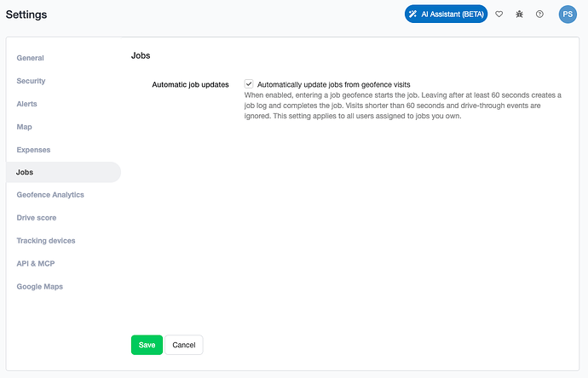Click the Settings page title
The width and height of the screenshot is (588, 378).
click(x=26, y=14)
